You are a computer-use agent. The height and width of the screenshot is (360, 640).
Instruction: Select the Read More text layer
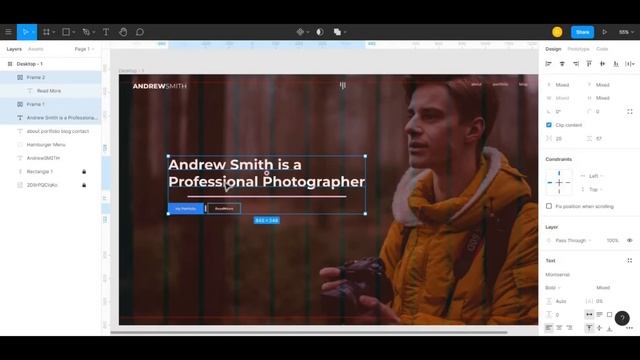coord(51,91)
